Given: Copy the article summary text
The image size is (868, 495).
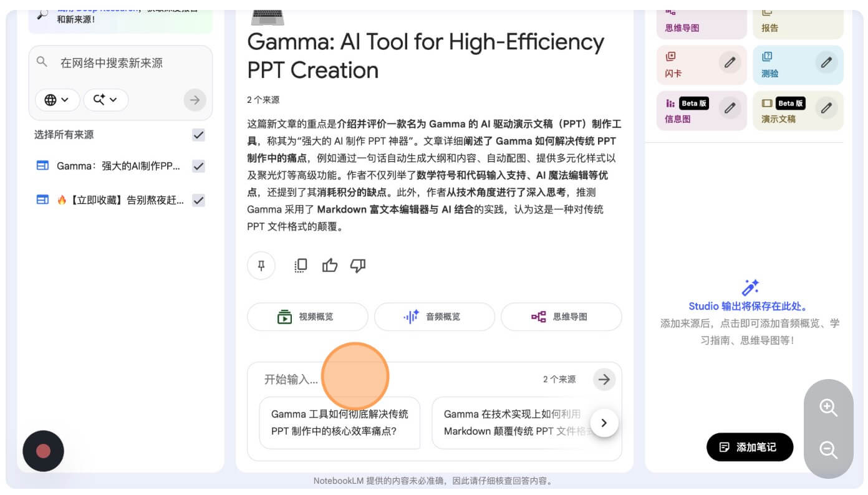Looking at the screenshot, I should (x=301, y=266).
